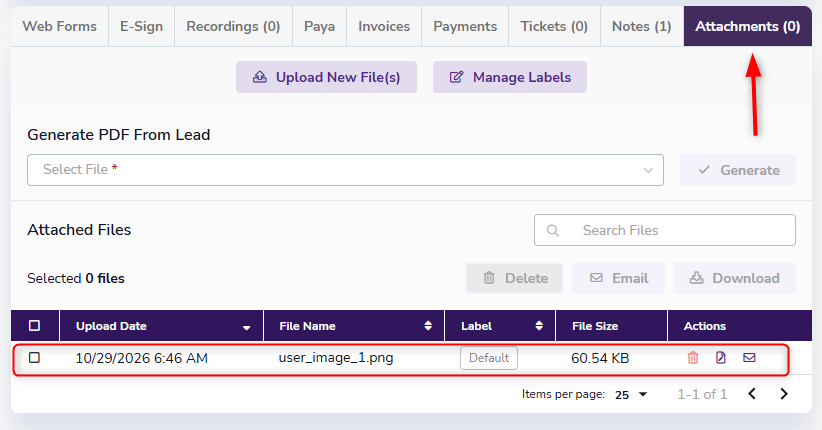Screen dimensions: 822x430
Task: Sort by Upload Date with the descending arrow
Action: click(x=246, y=328)
